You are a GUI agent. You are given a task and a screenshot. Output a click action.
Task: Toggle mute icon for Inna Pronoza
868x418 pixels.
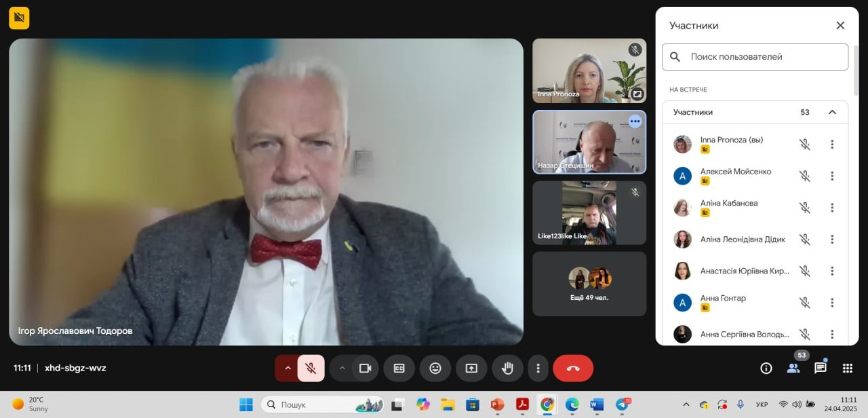[x=804, y=145]
